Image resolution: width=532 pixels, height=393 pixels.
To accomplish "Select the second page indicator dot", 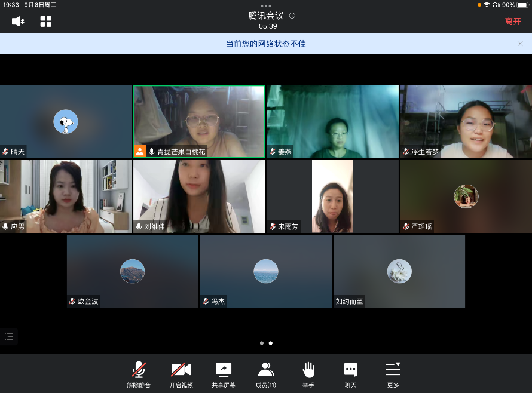I will click(x=270, y=343).
